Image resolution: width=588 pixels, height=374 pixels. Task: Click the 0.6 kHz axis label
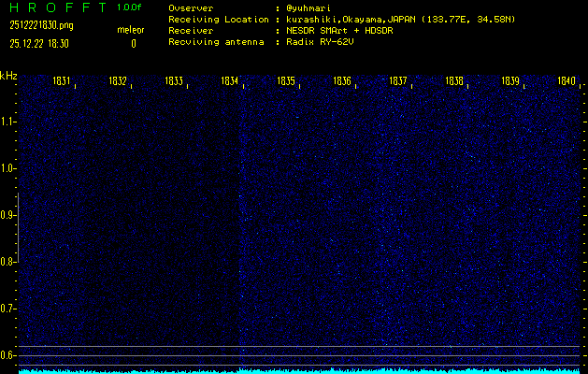(7, 355)
